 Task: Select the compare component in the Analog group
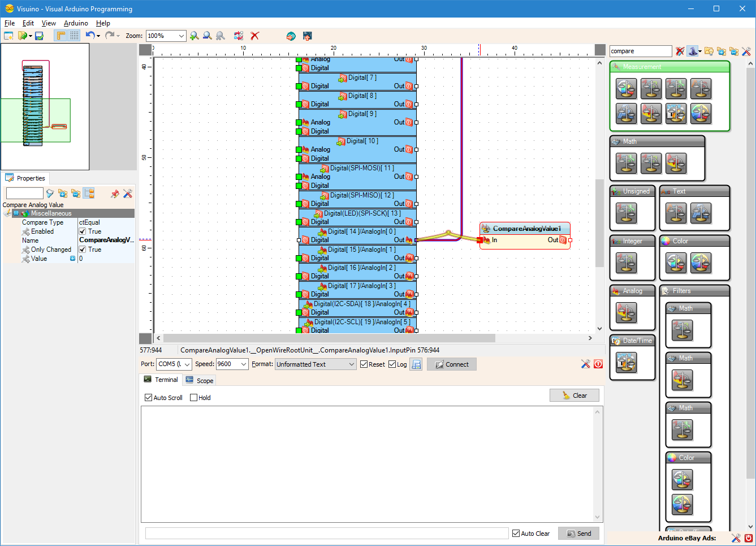tap(626, 312)
